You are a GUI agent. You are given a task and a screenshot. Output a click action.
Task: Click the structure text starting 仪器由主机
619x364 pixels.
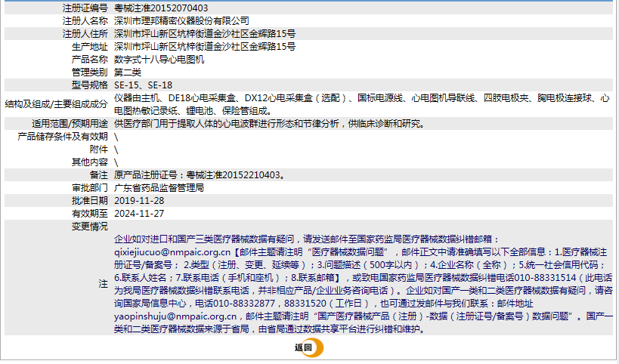point(361,104)
